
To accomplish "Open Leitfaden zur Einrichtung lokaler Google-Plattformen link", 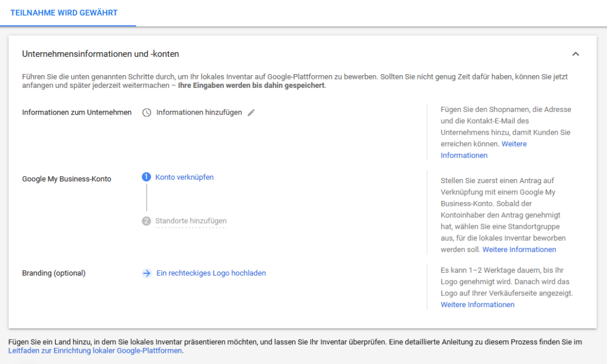I will [x=95, y=351].
